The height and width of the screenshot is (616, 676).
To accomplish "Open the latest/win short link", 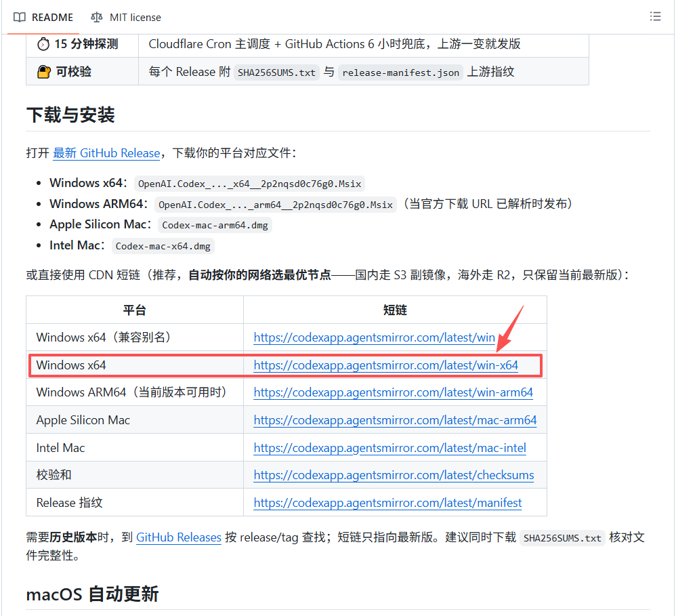I will (374, 337).
